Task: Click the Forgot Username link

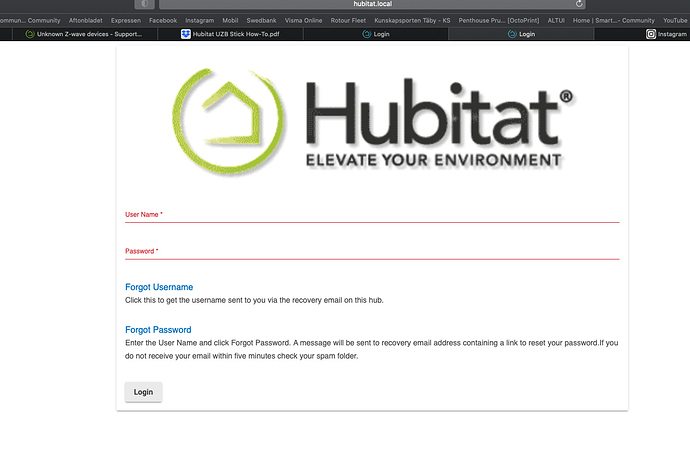Action: (159, 287)
